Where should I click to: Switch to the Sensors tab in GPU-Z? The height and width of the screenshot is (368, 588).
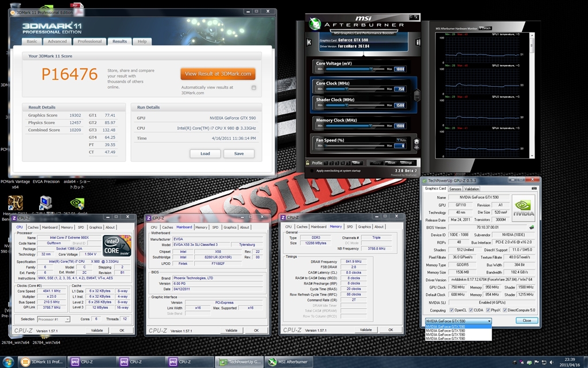455,189
